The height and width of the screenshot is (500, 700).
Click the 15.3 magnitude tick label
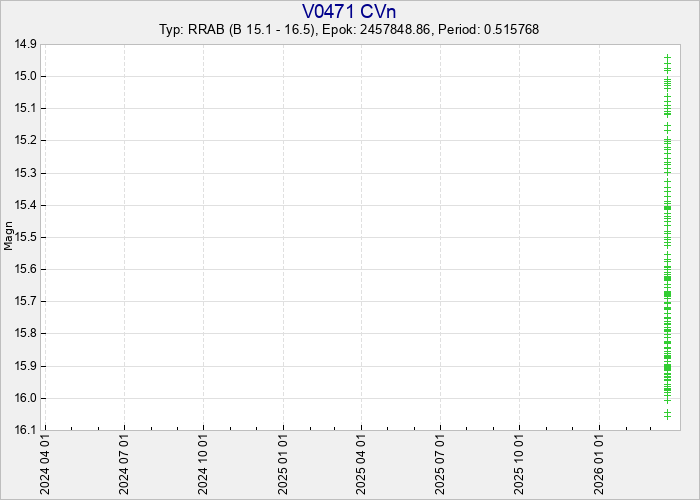[25, 173]
